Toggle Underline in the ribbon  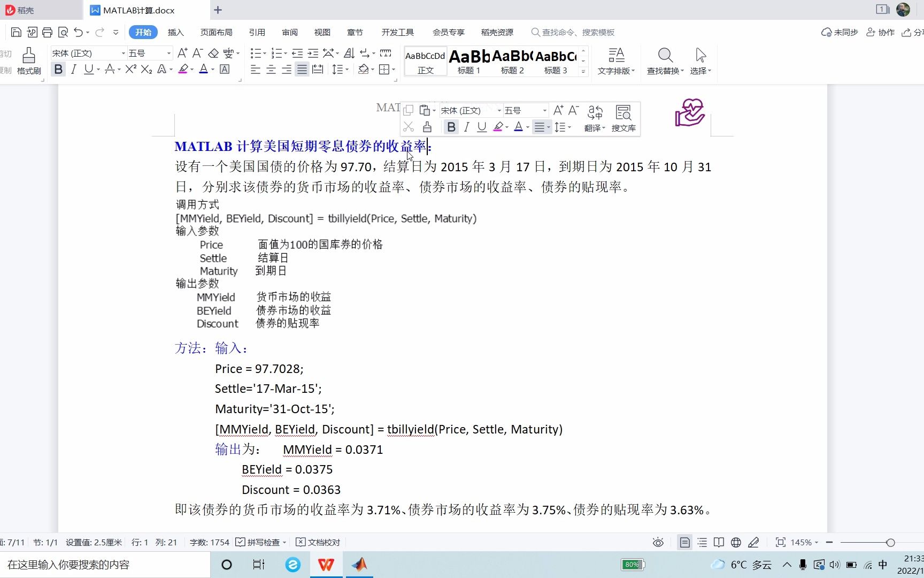pyautogui.click(x=89, y=69)
